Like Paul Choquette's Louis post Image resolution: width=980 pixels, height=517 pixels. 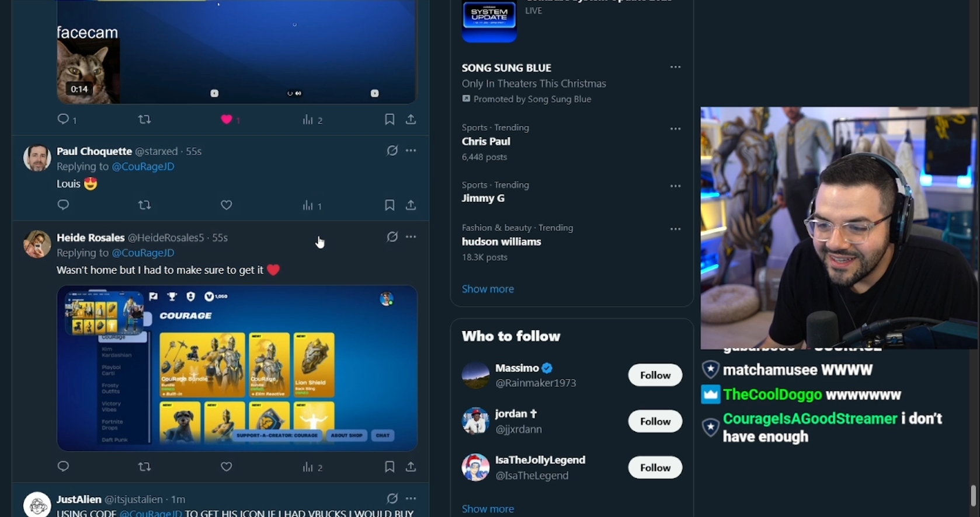227,205
